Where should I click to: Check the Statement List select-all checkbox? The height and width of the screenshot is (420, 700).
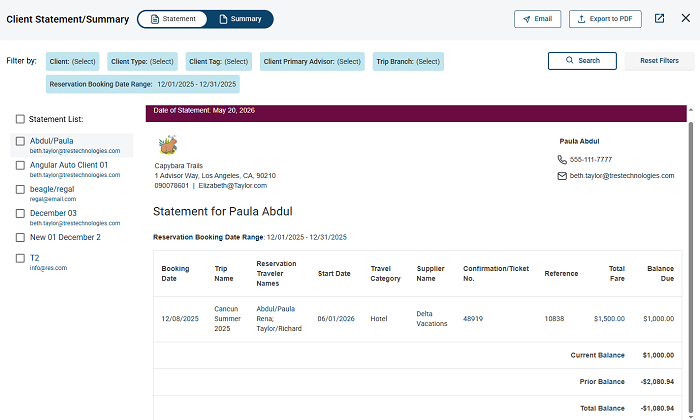20,119
